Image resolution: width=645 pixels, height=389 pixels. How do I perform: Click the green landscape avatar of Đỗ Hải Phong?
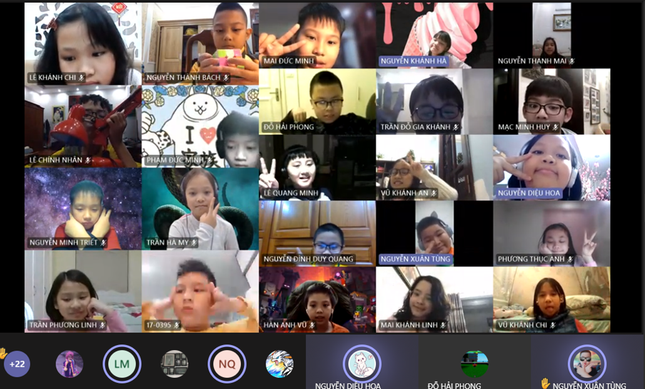pyautogui.click(x=474, y=364)
